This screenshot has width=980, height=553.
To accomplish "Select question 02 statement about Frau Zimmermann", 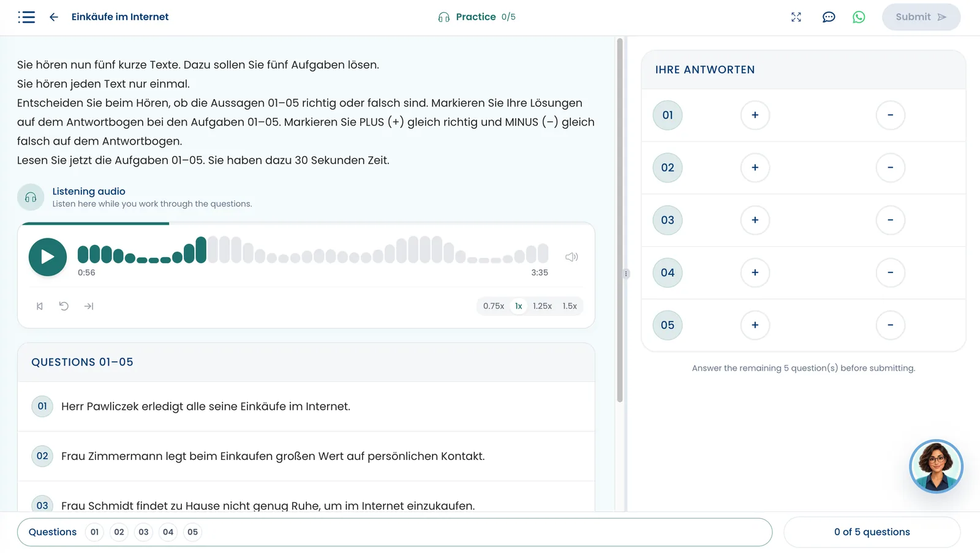I will click(306, 456).
